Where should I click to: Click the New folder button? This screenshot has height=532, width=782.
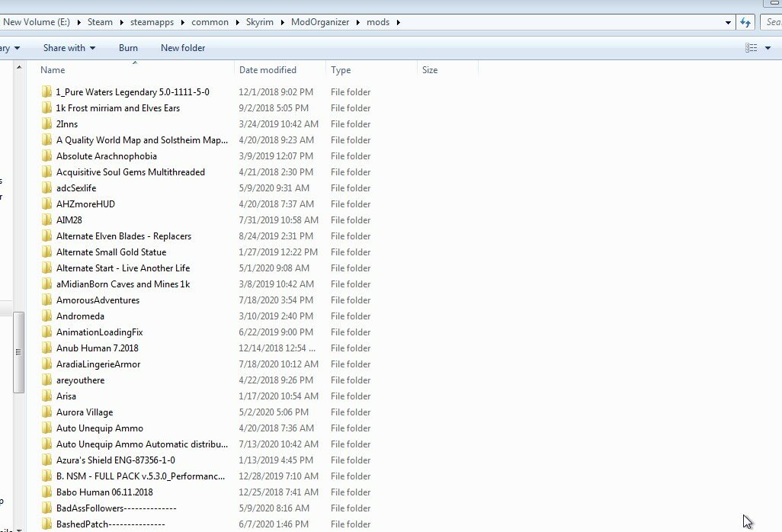click(183, 48)
